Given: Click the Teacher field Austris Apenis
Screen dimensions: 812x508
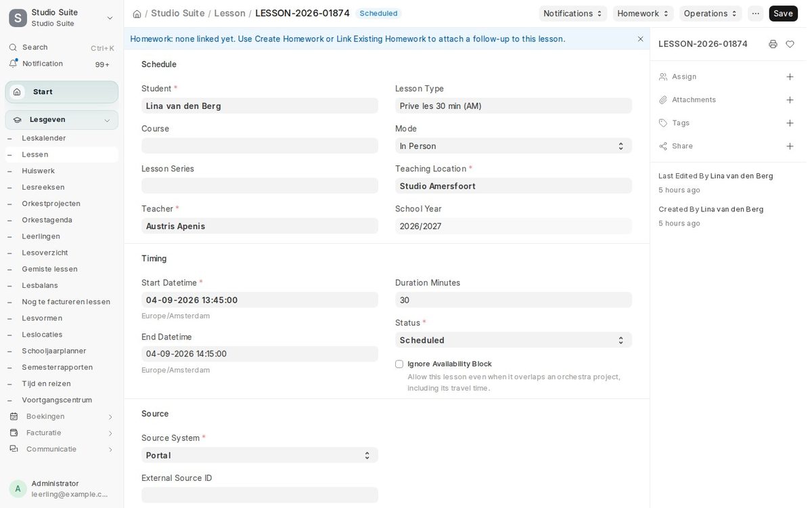Looking at the screenshot, I should click(260, 226).
